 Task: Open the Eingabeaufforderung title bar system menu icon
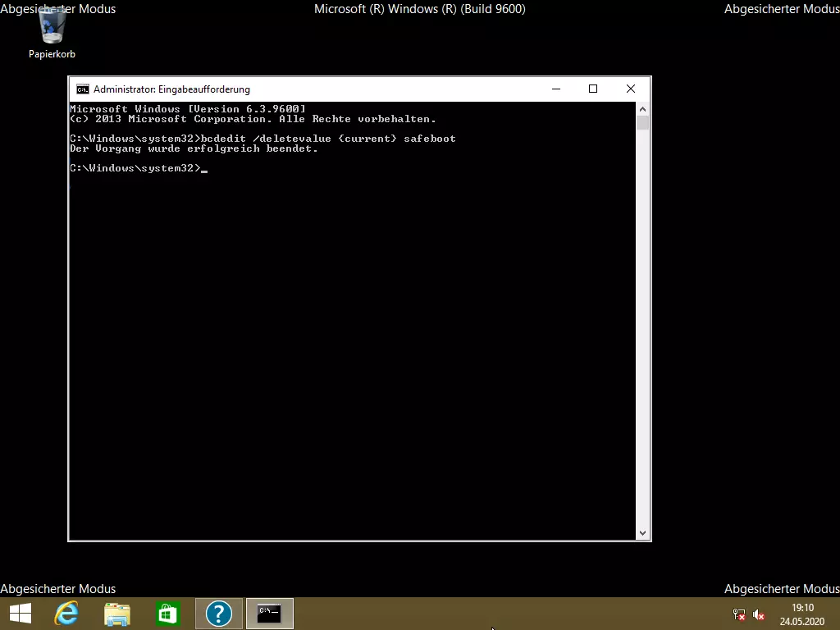pyautogui.click(x=83, y=89)
